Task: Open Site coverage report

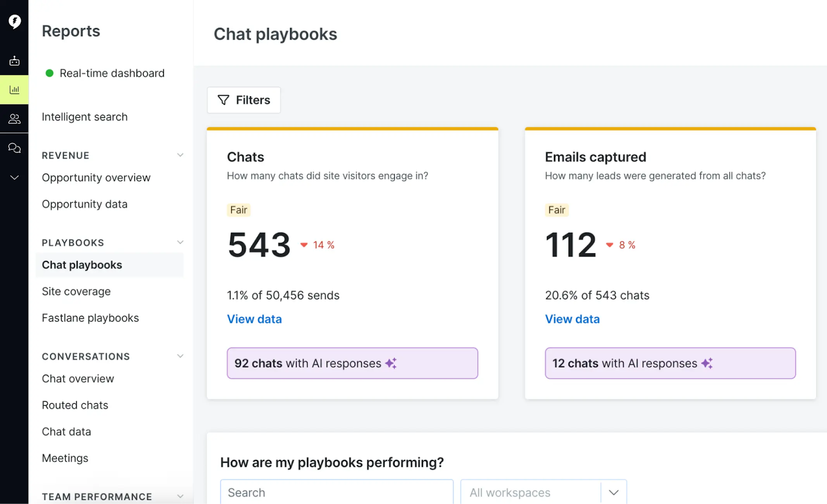Action: [76, 291]
